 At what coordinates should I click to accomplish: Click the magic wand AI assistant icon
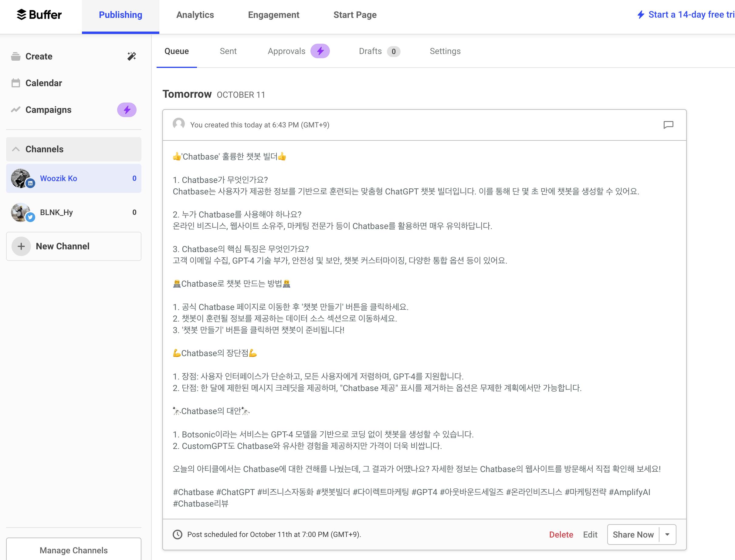(132, 56)
